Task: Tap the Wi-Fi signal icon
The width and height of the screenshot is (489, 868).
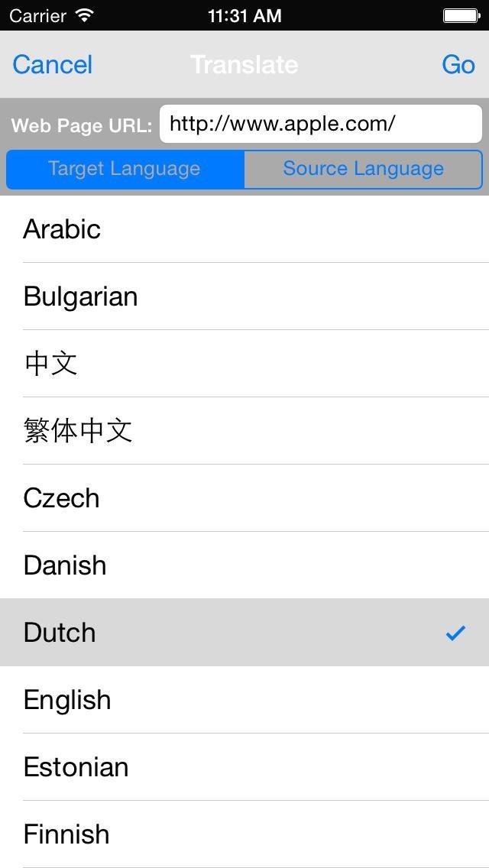Action: pyautogui.click(x=85, y=15)
